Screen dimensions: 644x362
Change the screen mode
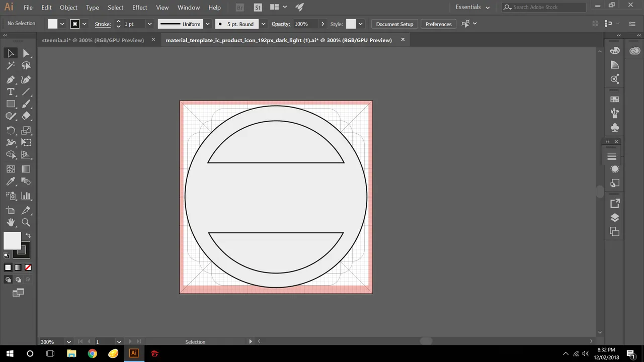click(18, 292)
